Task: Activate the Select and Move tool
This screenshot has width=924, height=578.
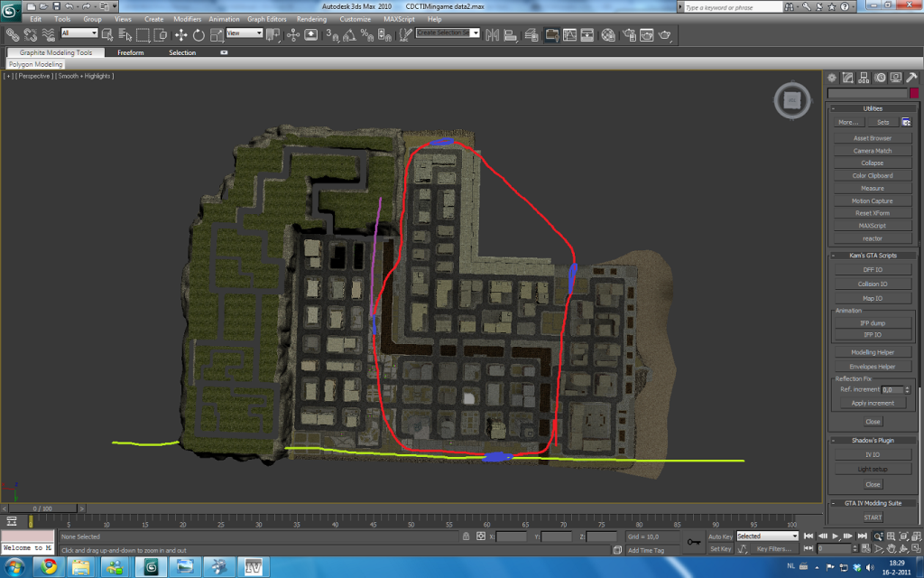Action: tap(180, 35)
